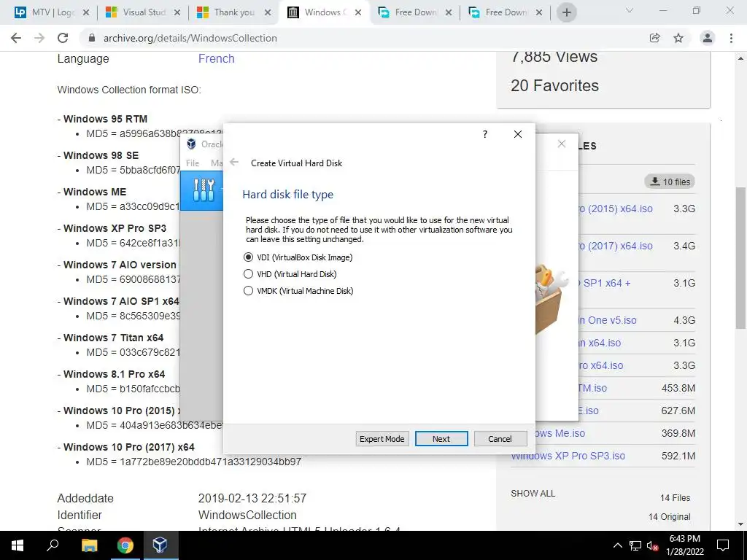747x560 pixels.
Task: Click the Windows 95 RTM heading
Action: [105, 119]
